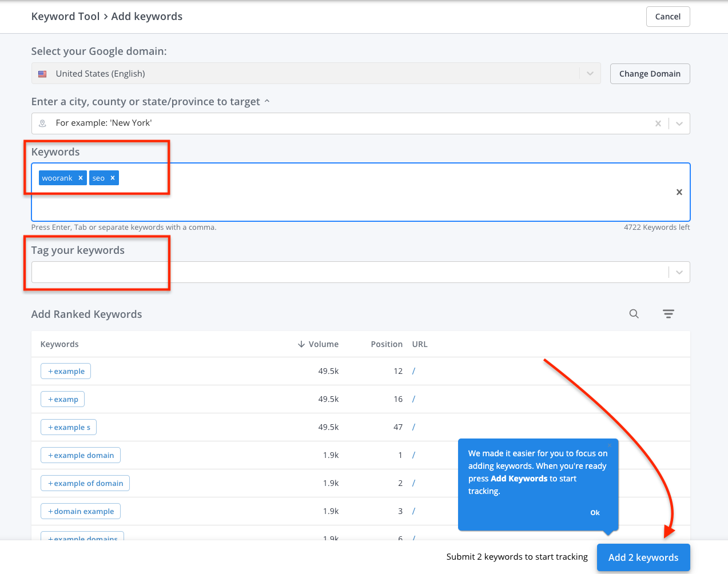728x574 pixels.
Task: Click the United States flag icon
Action: pyautogui.click(x=42, y=74)
